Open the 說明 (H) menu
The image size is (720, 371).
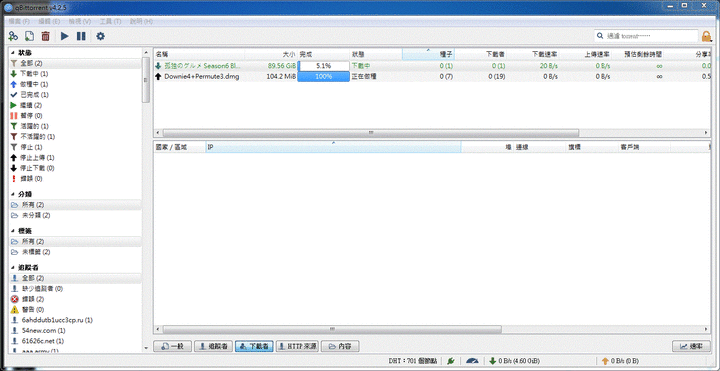tap(141, 22)
